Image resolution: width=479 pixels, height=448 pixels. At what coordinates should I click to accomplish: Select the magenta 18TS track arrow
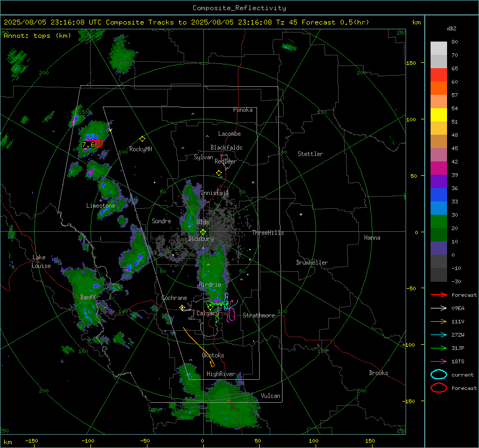pos(439,362)
